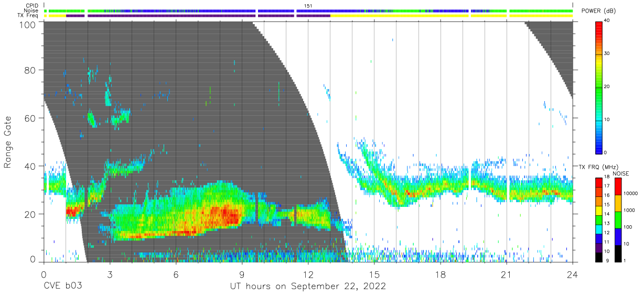
Task: Click the '80' tick on Range Gate axis
Action: 31,70
